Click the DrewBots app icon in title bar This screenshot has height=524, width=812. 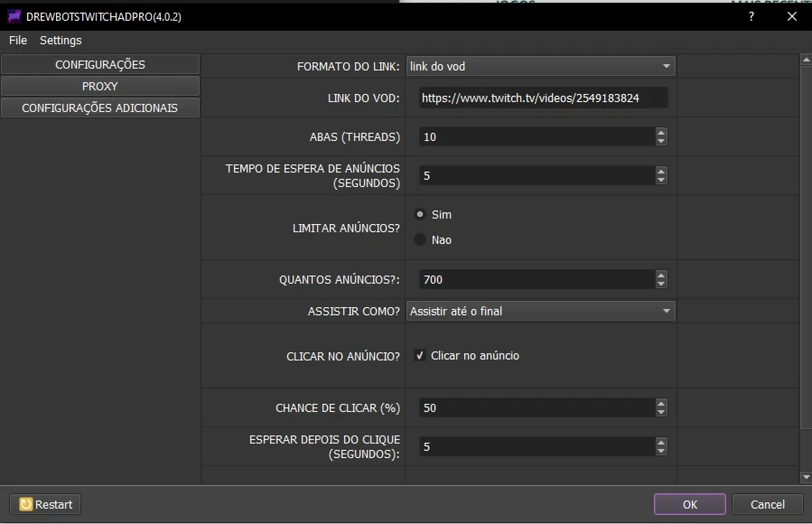pos(14,16)
